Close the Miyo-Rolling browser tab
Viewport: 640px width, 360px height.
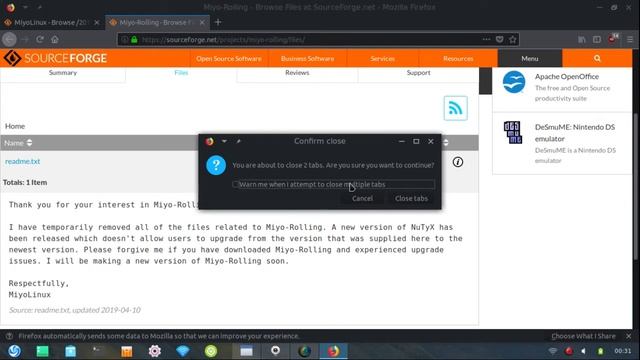tap(202, 22)
